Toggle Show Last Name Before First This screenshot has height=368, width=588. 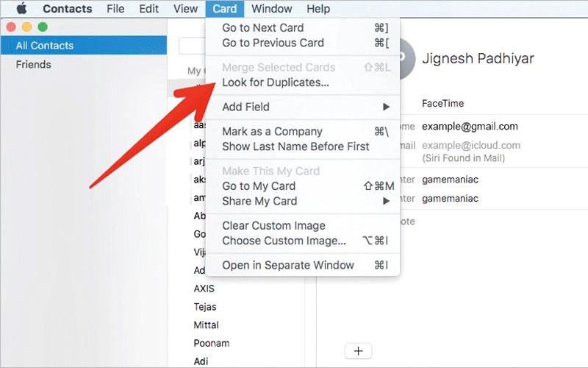(295, 146)
